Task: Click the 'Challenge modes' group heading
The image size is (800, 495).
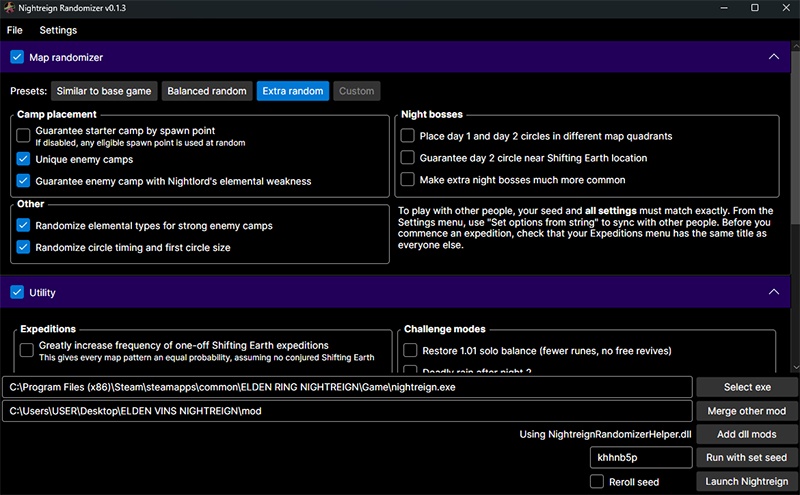Action: (x=445, y=329)
